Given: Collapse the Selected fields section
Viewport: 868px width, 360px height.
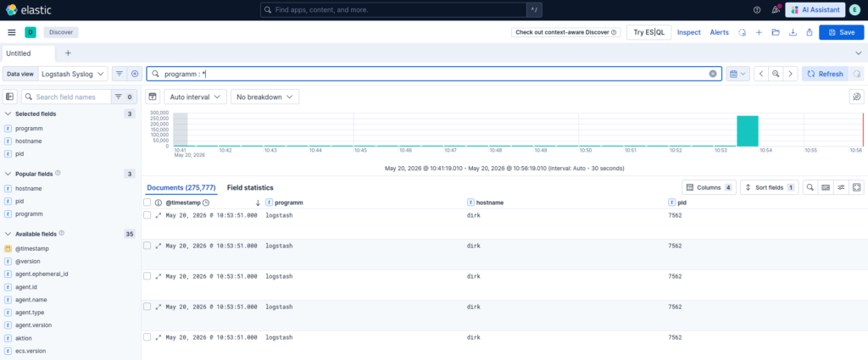Looking at the screenshot, I should tap(8, 114).
